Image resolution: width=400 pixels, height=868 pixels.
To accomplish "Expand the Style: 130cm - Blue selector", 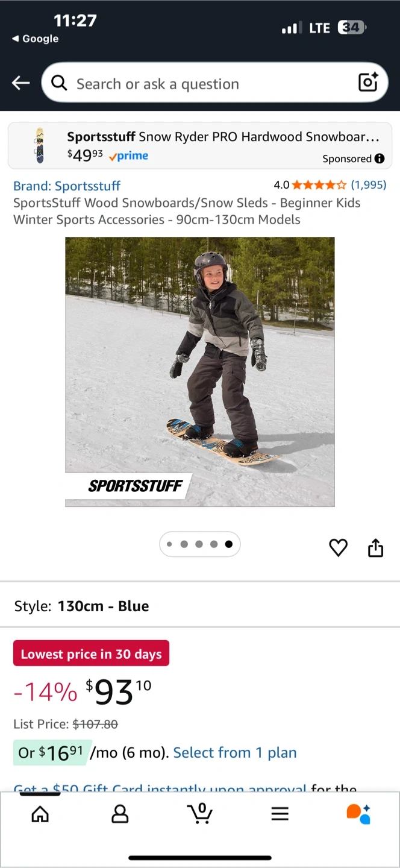I will tap(200, 606).
